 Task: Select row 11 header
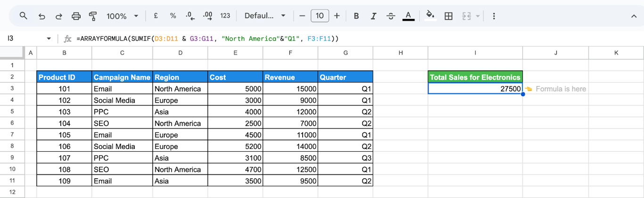tap(12, 181)
